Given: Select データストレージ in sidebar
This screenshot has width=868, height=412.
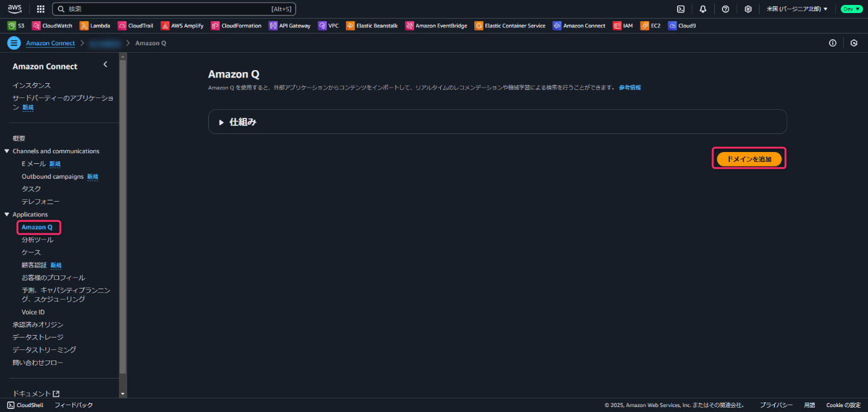Looking at the screenshot, I should point(38,338).
